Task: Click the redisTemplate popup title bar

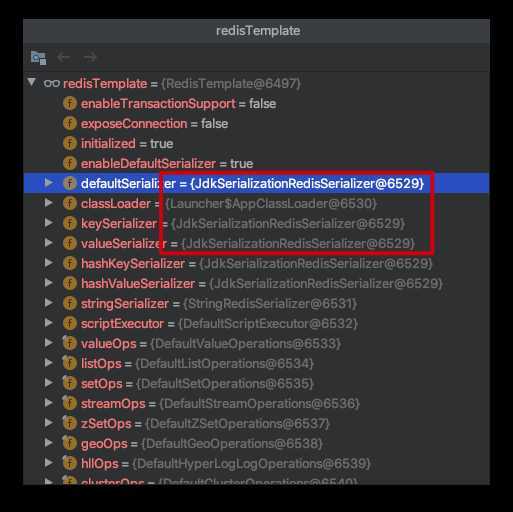Action: pyautogui.click(x=256, y=31)
